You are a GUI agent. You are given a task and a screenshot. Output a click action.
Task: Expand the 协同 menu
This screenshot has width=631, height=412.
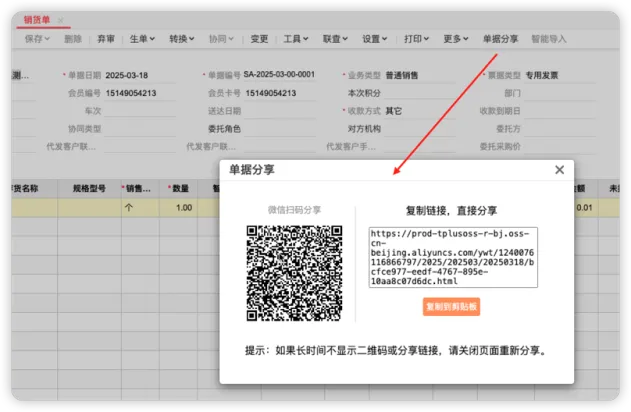(x=221, y=39)
